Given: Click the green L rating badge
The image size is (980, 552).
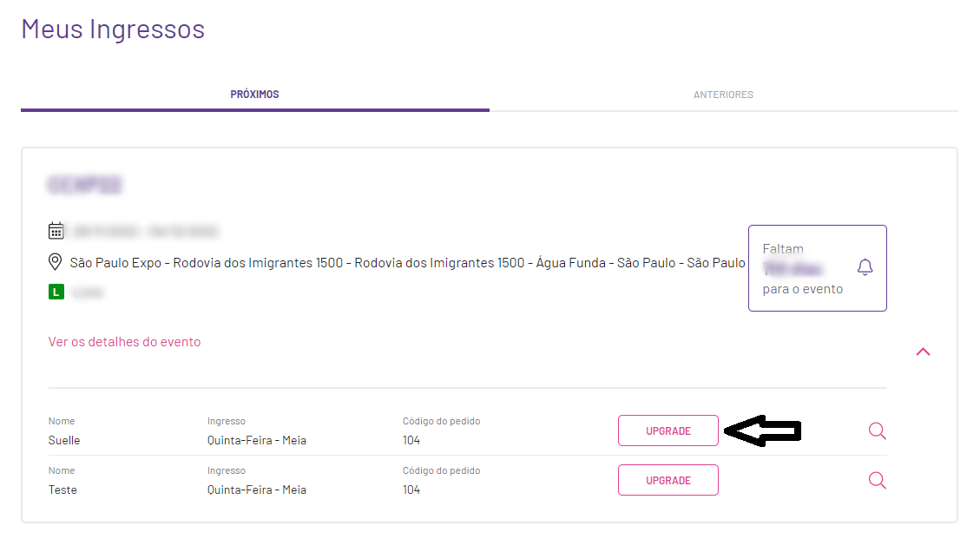Looking at the screenshot, I should coord(56,292).
